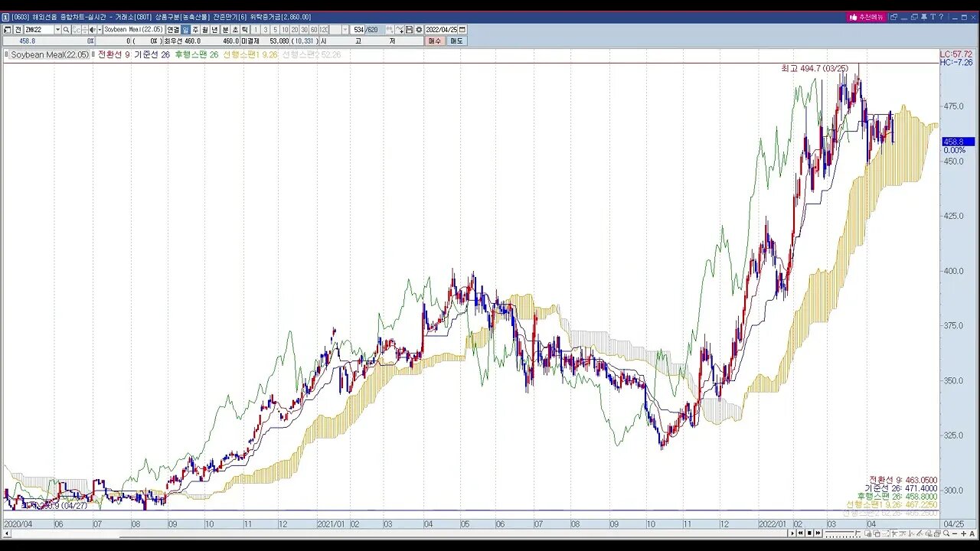Image resolution: width=980 pixels, height=551 pixels.
Task: Click the A auto-scale icon
Action: (x=972, y=533)
